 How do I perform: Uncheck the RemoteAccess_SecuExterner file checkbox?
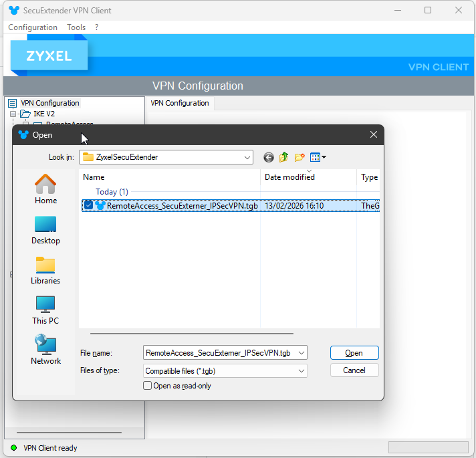pyautogui.click(x=88, y=206)
